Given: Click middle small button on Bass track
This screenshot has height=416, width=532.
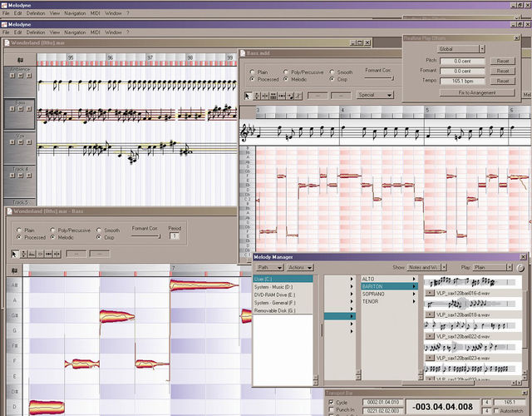Looking at the screenshot, I should [x=21, y=109].
